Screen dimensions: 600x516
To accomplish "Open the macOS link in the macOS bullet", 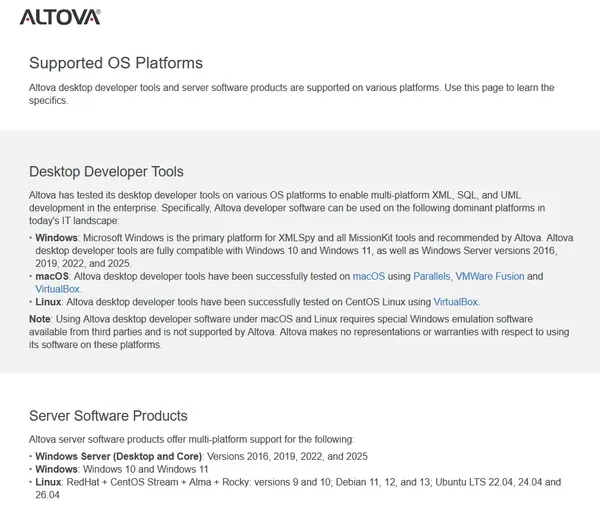I will point(368,276).
